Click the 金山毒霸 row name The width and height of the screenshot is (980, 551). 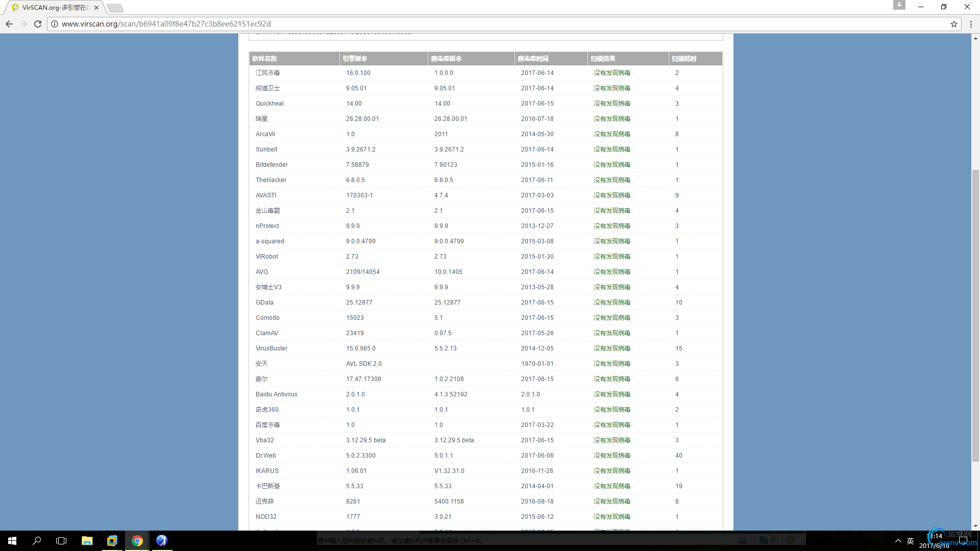point(267,211)
